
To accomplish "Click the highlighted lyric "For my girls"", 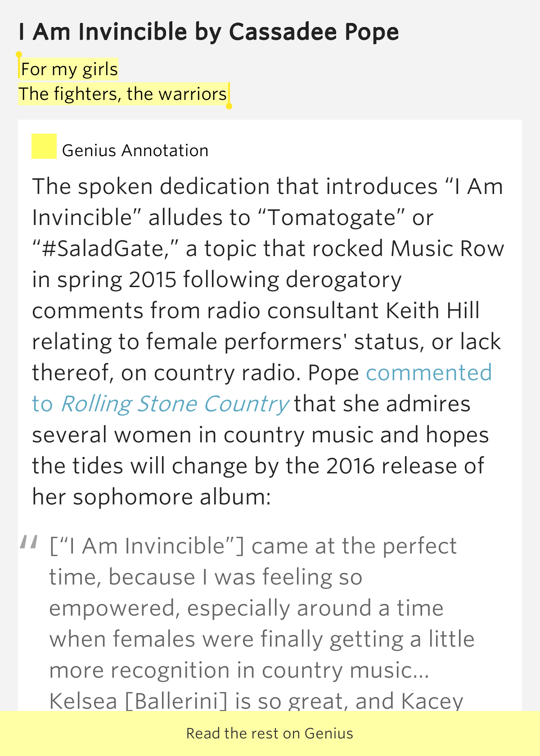I will [x=69, y=69].
